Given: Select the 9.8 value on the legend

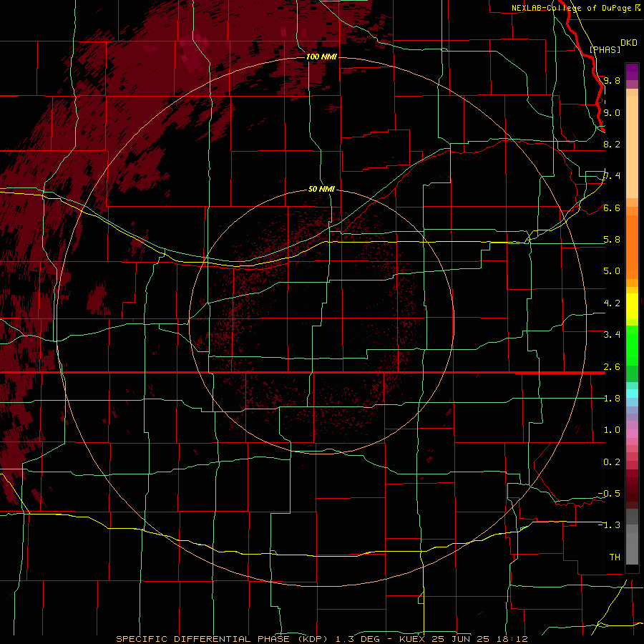Looking at the screenshot, I should [612, 80].
